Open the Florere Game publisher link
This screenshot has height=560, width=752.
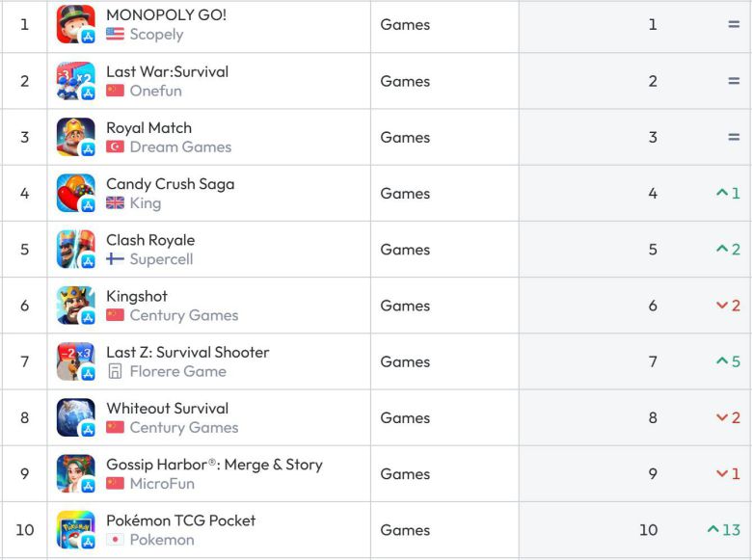coord(177,371)
